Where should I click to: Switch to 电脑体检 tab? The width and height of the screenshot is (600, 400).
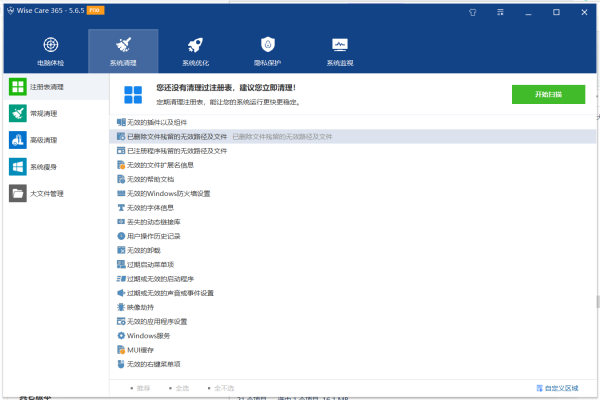click(x=51, y=51)
